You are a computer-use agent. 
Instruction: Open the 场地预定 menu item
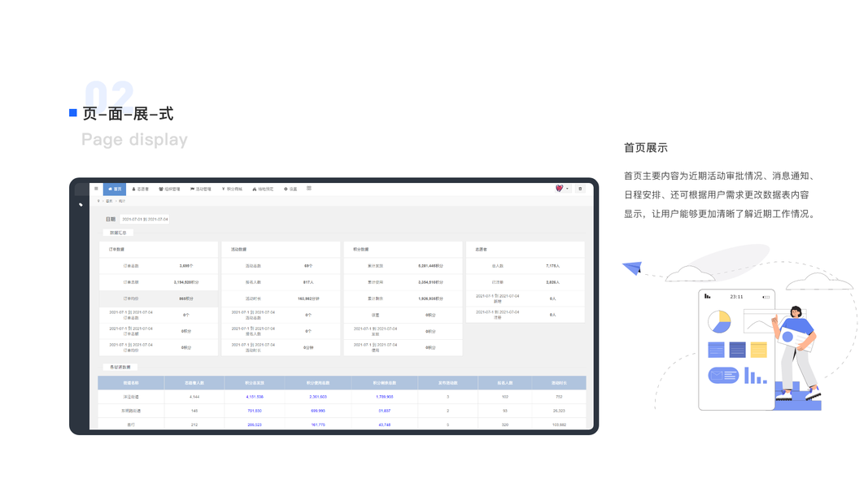(x=263, y=190)
